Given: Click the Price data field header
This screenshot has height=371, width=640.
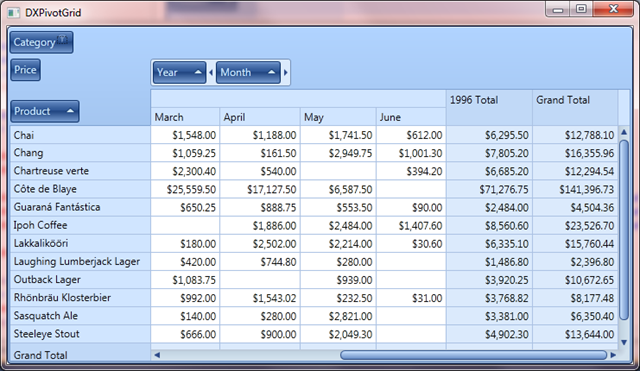Looking at the screenshot, I should coord(25,70).
